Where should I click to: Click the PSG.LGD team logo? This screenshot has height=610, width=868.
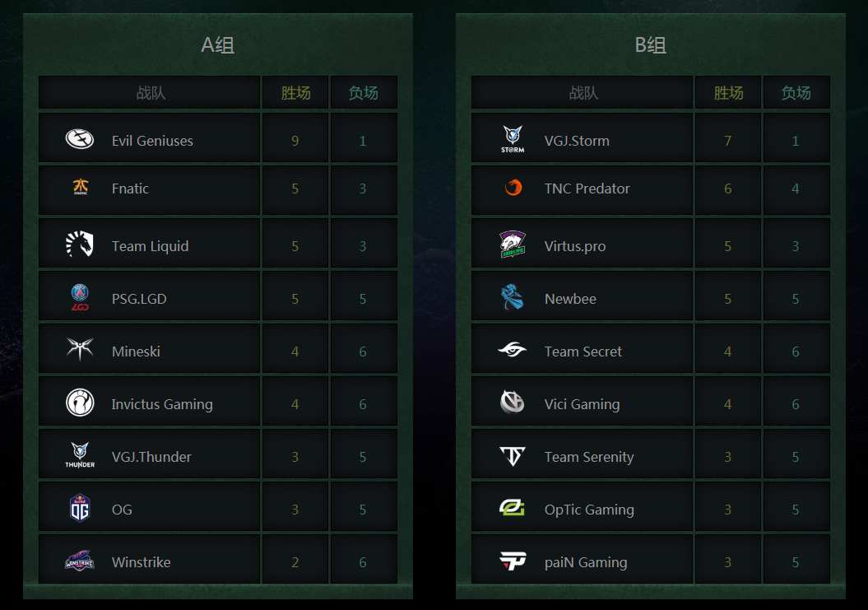(80, 297)
